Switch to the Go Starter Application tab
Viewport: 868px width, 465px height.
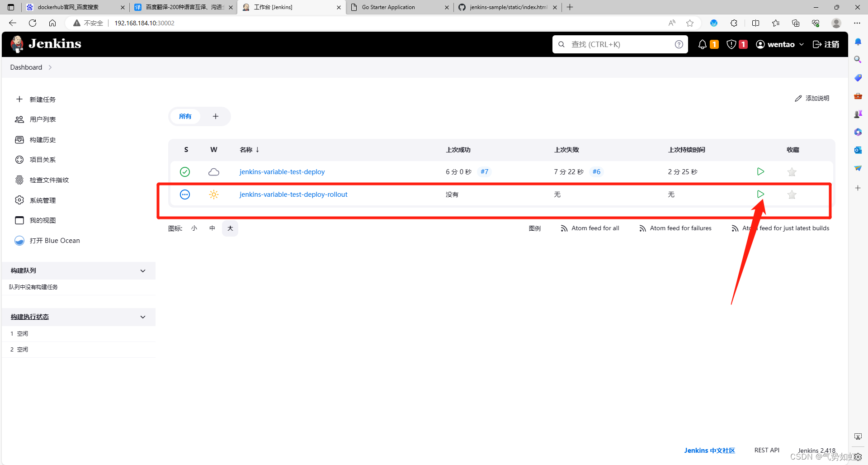[x=400, y=7]
